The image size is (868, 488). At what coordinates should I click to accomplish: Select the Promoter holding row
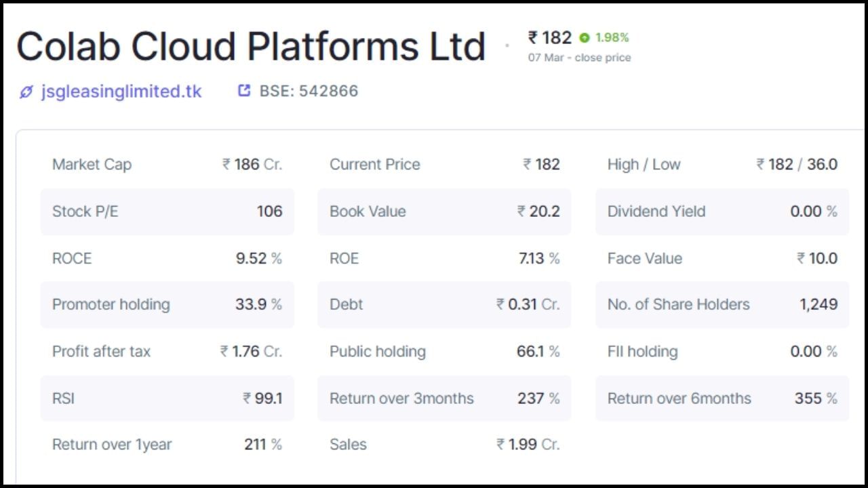click(167, 304)
